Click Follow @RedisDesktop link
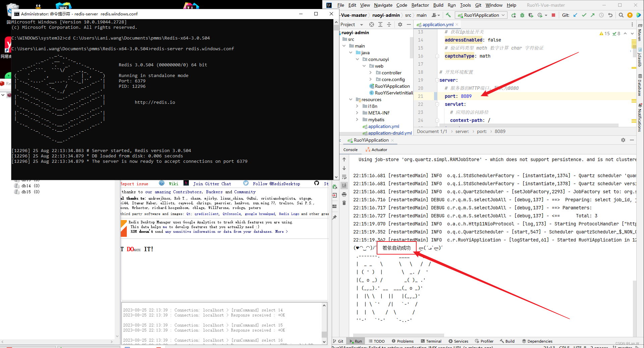This screenshot has width=644, height=348. 276,184
